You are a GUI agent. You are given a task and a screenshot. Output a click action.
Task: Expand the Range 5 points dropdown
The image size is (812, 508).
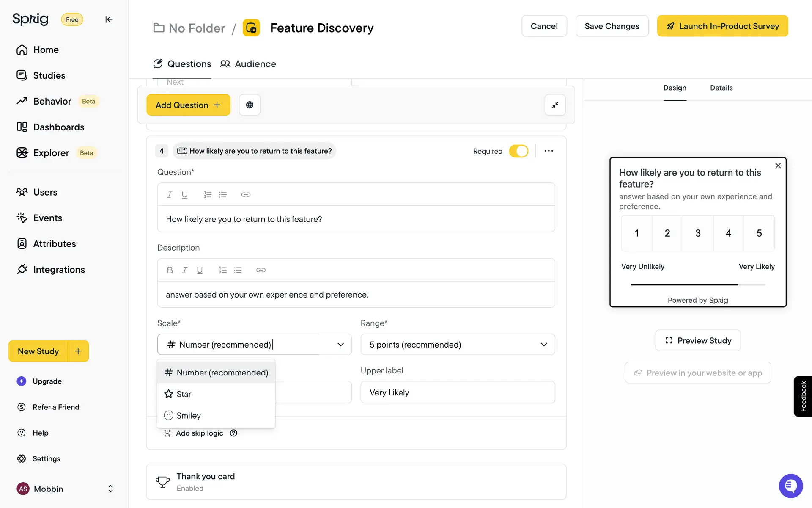pos(457,345)
